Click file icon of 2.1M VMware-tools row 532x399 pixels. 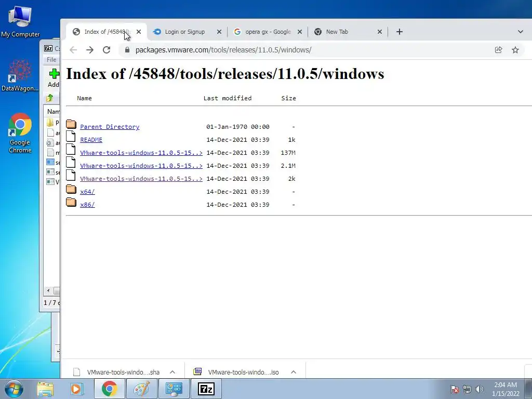71,162
